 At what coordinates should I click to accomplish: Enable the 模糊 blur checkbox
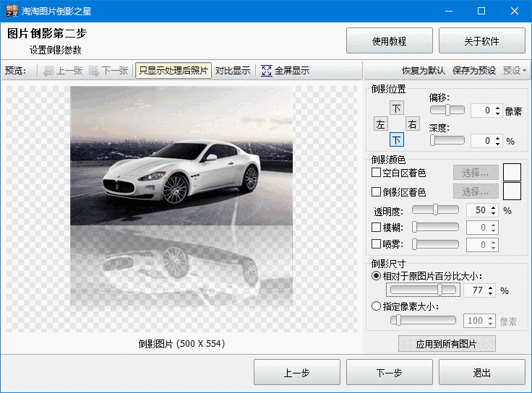(x=376, y=227)
